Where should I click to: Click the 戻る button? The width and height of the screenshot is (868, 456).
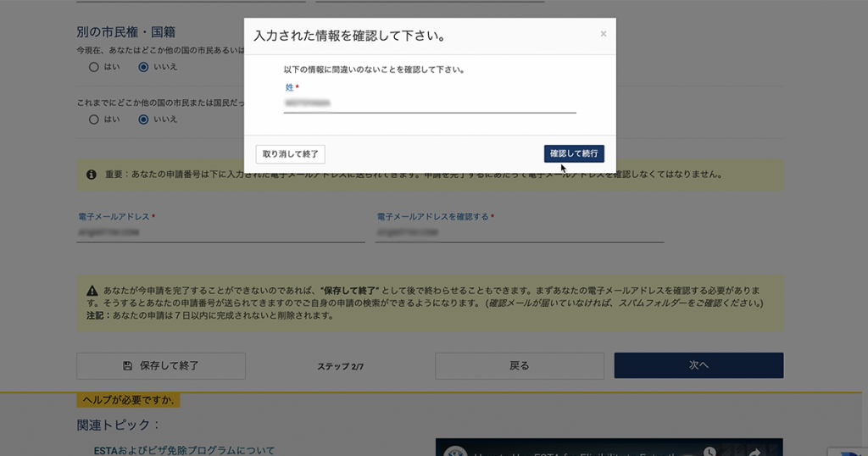(519, 365)
